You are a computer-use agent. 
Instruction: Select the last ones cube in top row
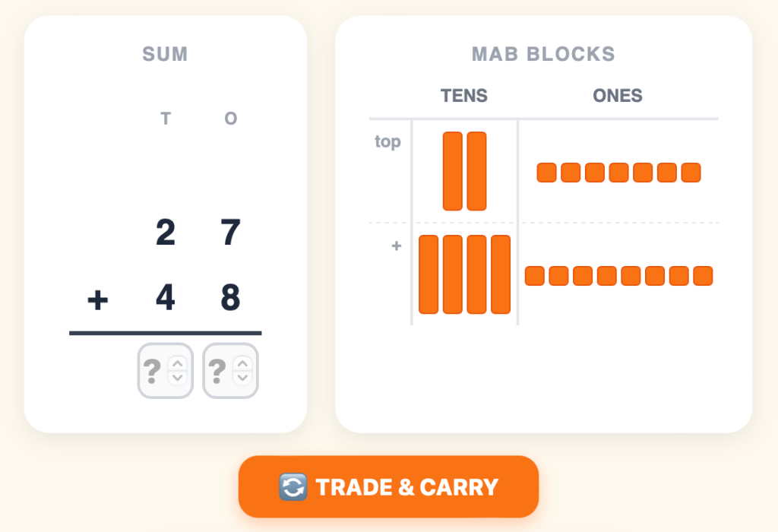pyautogui.click(x=691, y=173)
